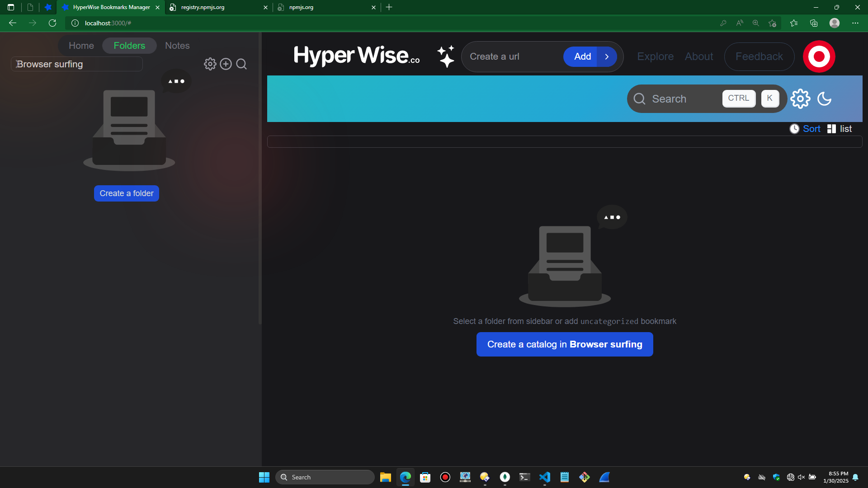
Task: Click the zoom magnifier icon in address bar
Action: pos(755,23)
